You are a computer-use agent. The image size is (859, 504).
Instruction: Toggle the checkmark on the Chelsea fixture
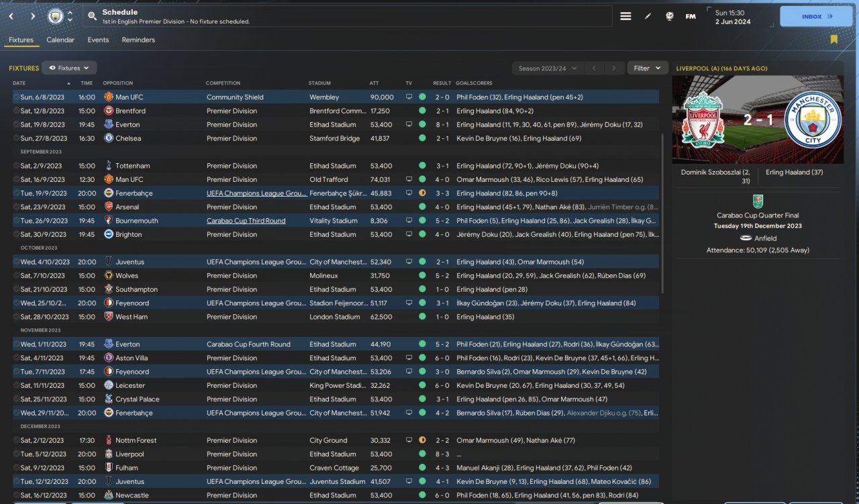coord(16,138)
